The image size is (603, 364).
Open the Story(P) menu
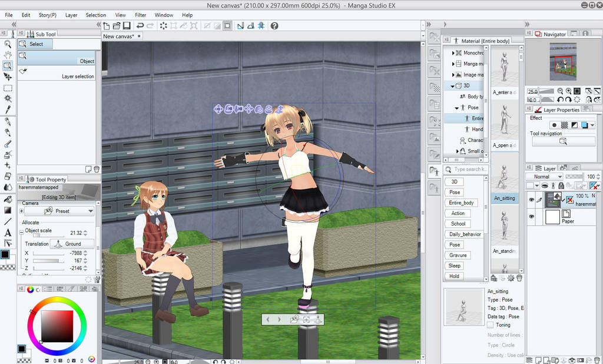47,15
